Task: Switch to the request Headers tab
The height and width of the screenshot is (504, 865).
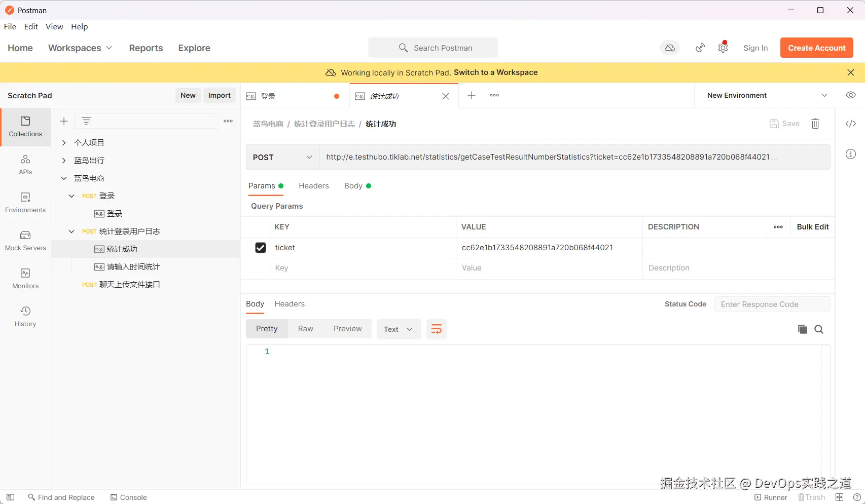Action: tap(314, 186)
